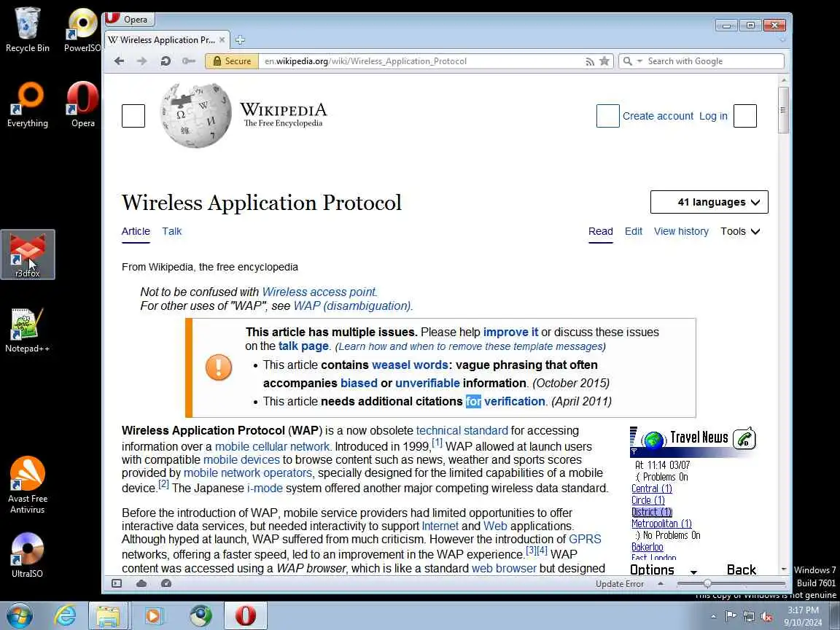Select the Edit tab
Image resolution: width=840 pixels, height=630 pixels.
click(633, 231)
